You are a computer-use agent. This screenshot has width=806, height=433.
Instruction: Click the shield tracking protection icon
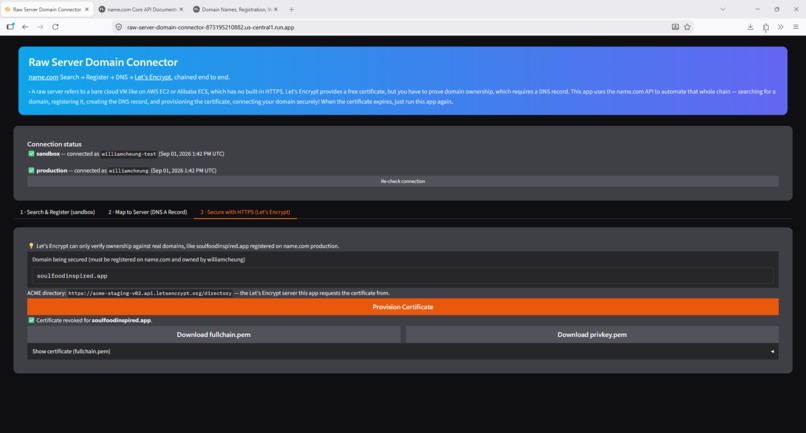pos(119,27)
